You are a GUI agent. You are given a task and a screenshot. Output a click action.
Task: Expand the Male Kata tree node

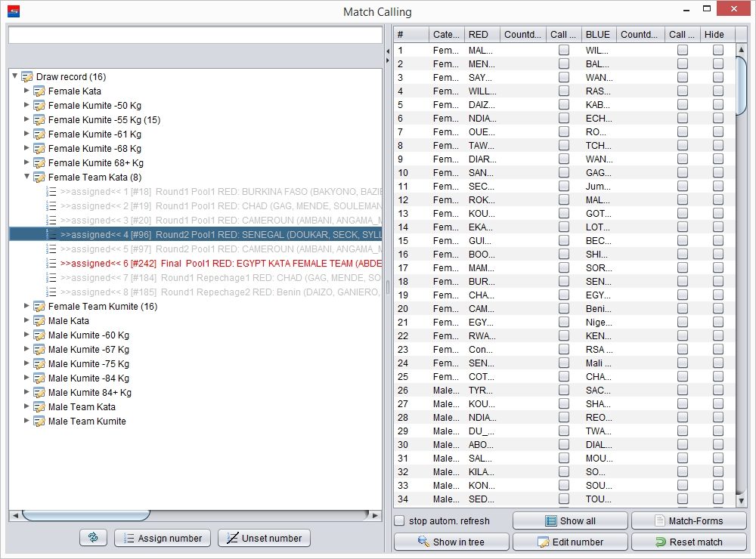[x=26, y=320]
